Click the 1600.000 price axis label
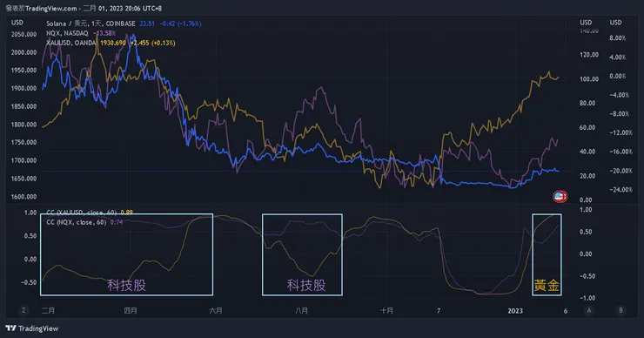 (x=23, y=197)
